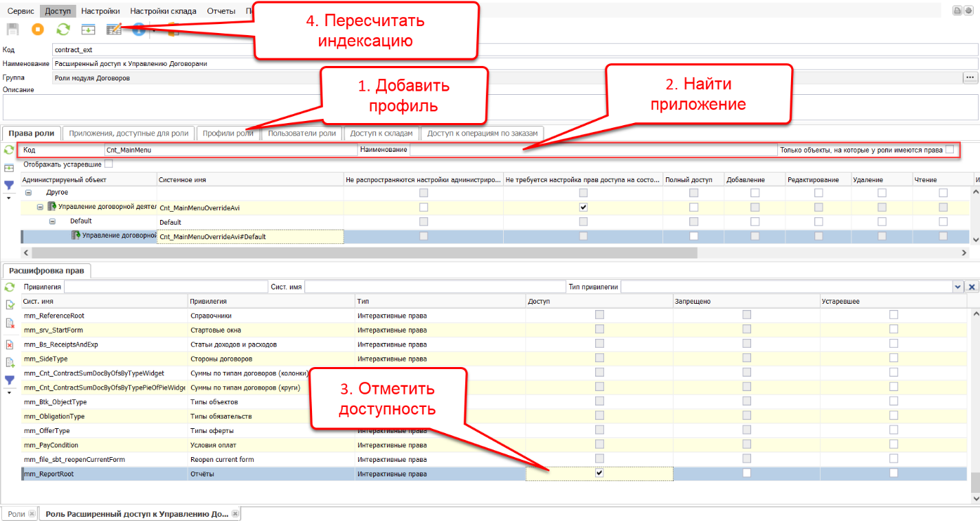Viewport: 980px width, 521px height.
Task: Refresh the role rights grid
Action: [9, 149]
